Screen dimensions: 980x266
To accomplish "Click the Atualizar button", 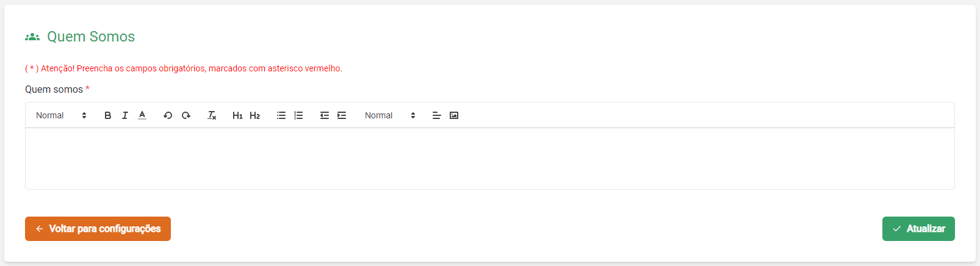I will [x=918, y=229].
